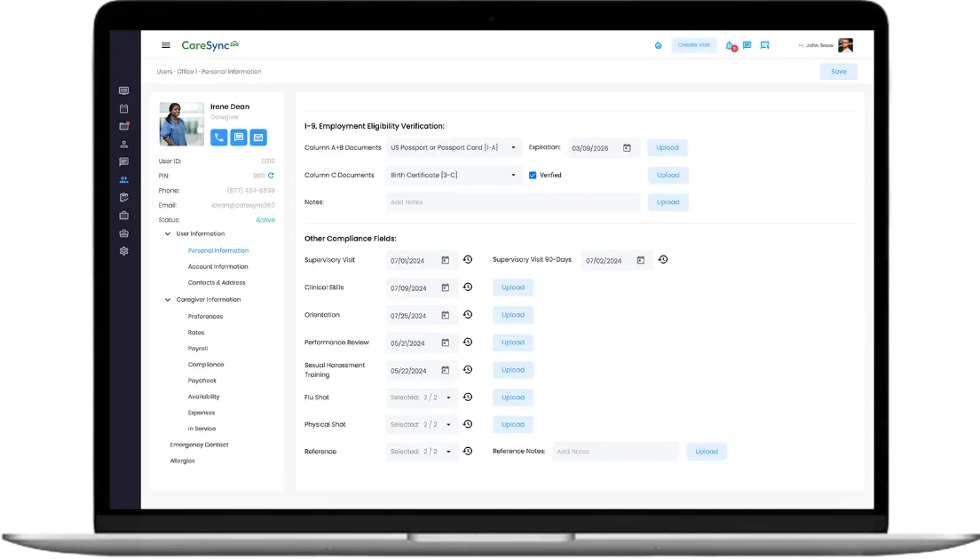Collapse the User Information section

168,234
